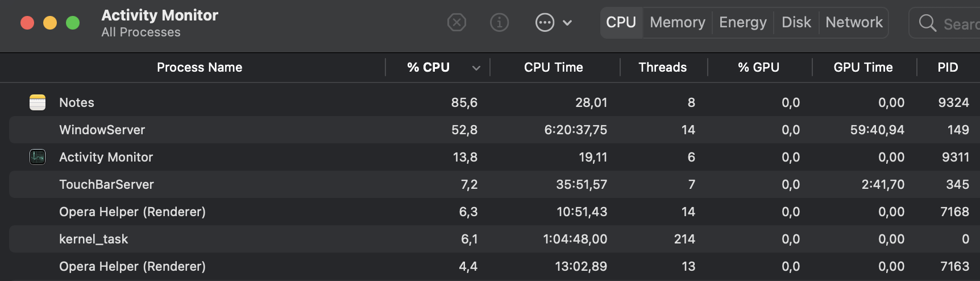Click the stop process X icon
980x281 pixels.
[456, 23]
